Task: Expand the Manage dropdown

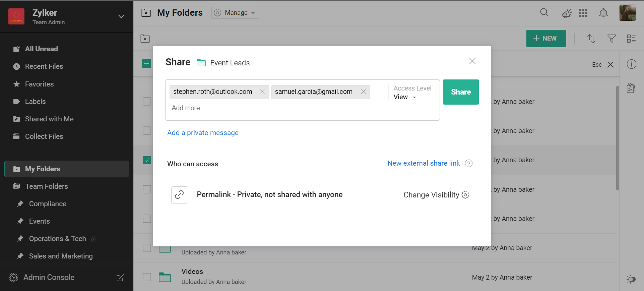Action: pos(235,13)
